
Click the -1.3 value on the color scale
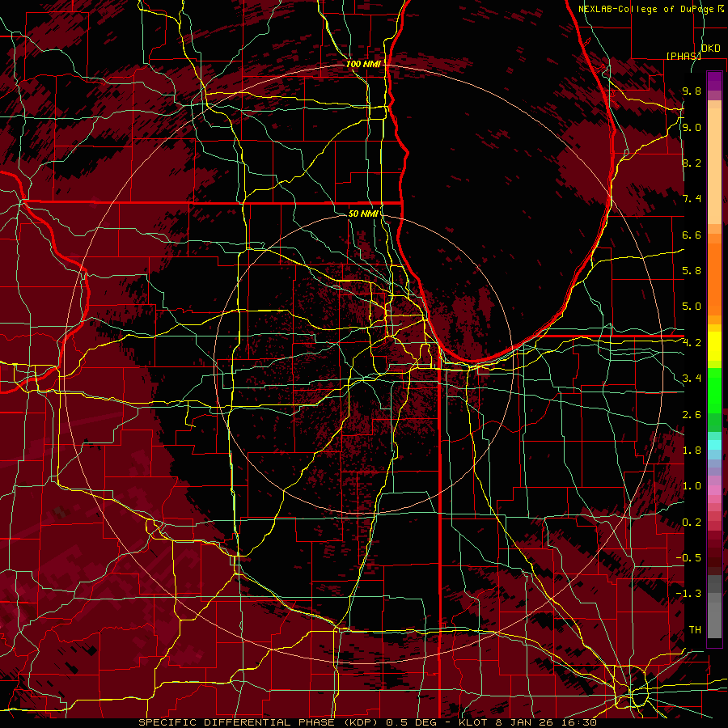[x=690, y=594]
